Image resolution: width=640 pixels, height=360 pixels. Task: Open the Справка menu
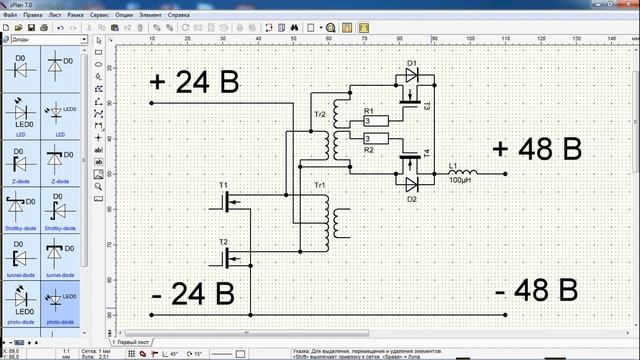point(178,15)
